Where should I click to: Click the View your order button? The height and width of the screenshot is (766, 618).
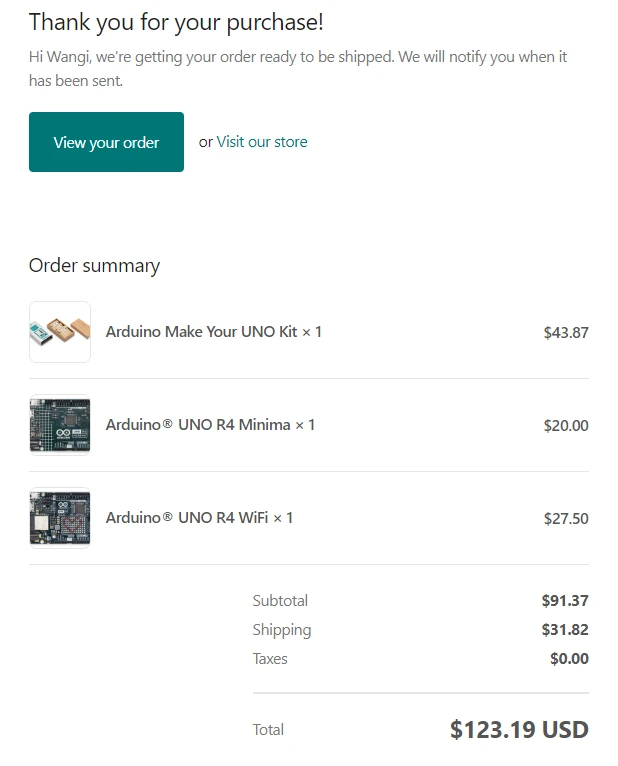click(106, 142)
